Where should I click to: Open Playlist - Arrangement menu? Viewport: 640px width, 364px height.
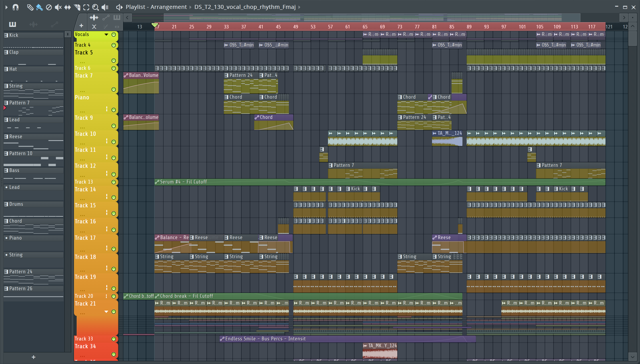[156, 7]
